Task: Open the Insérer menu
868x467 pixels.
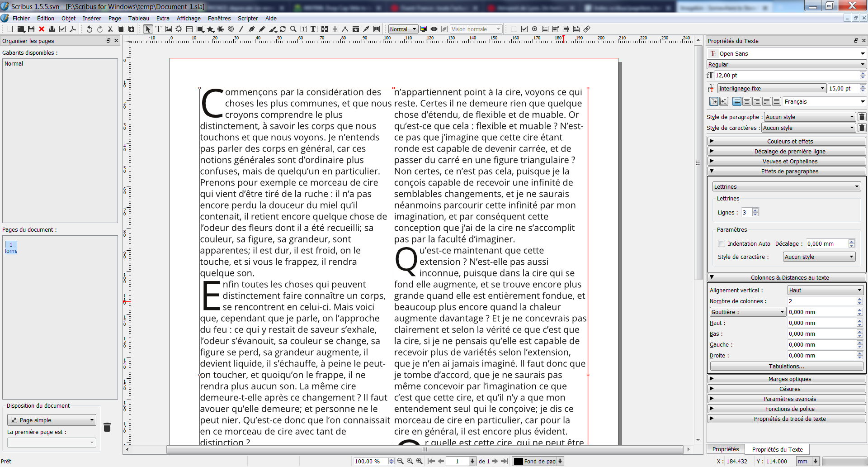Action: point(92,18)
